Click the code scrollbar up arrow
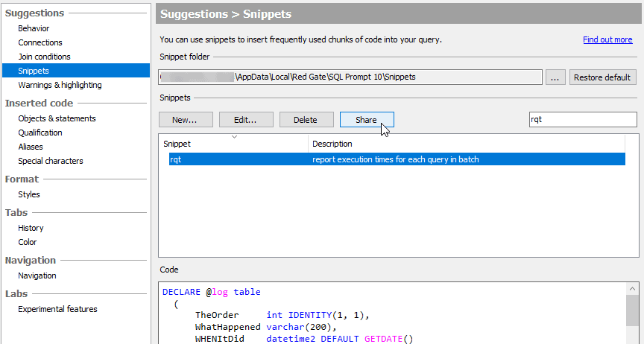 (633, 288)
